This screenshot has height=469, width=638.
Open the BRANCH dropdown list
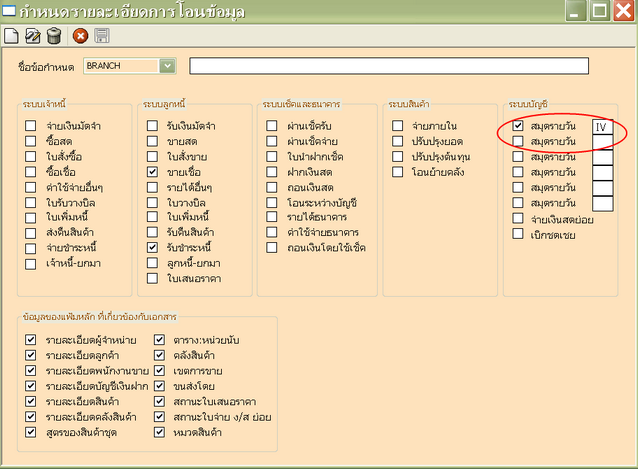(167, 66)
